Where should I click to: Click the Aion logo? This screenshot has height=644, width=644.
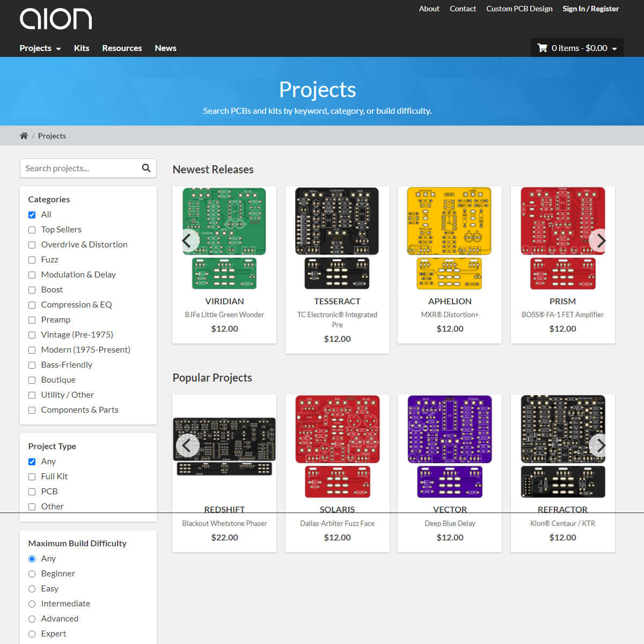click(56, 18)
